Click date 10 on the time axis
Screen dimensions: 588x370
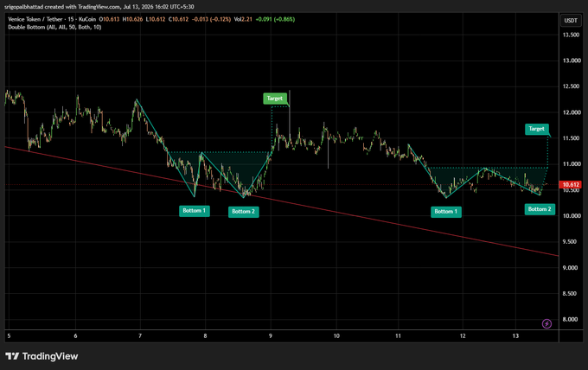point(336,336)
